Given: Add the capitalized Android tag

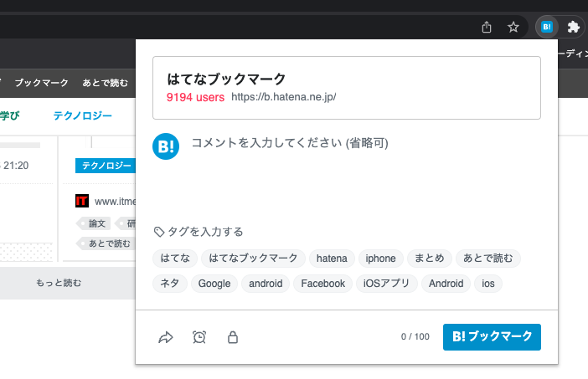Looking at the screenshot, I should coord(446,284).
